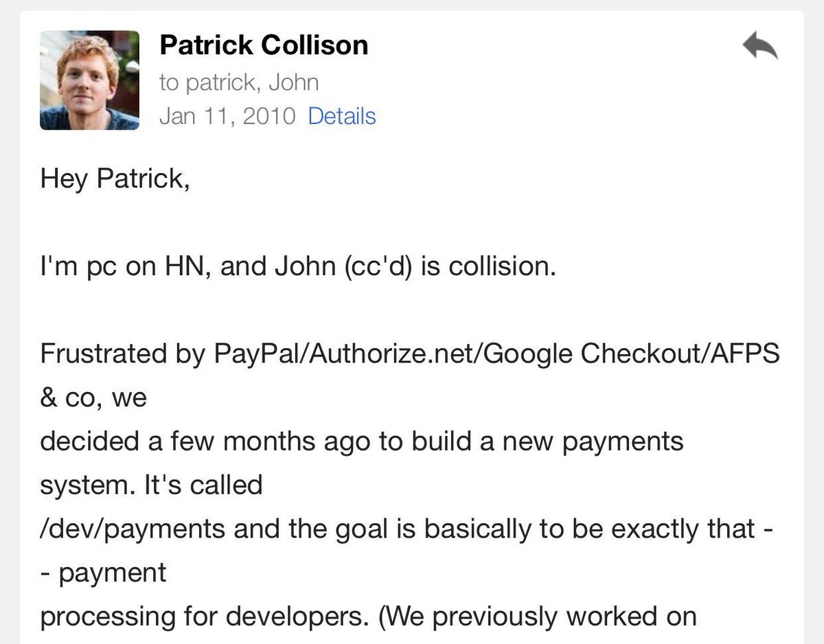
Task: Open the Details link
Action: (341, 116)
